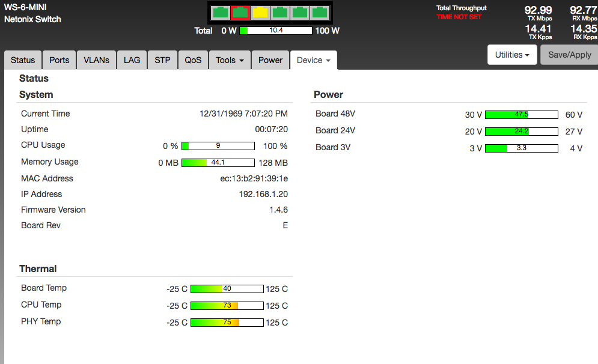The width and height of the screenshot is (598, 364).
Task: Open the LAG tab
Action: coord(132,60)
